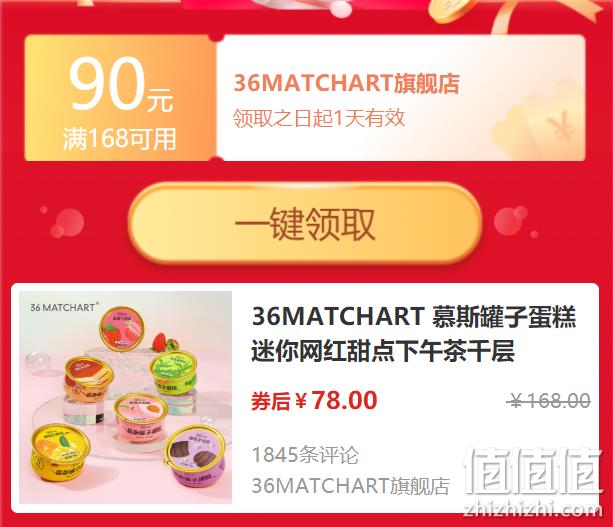
Task: Open the 36MATCHART旗舰店 coupon store name
Action: tap(346, 83)
